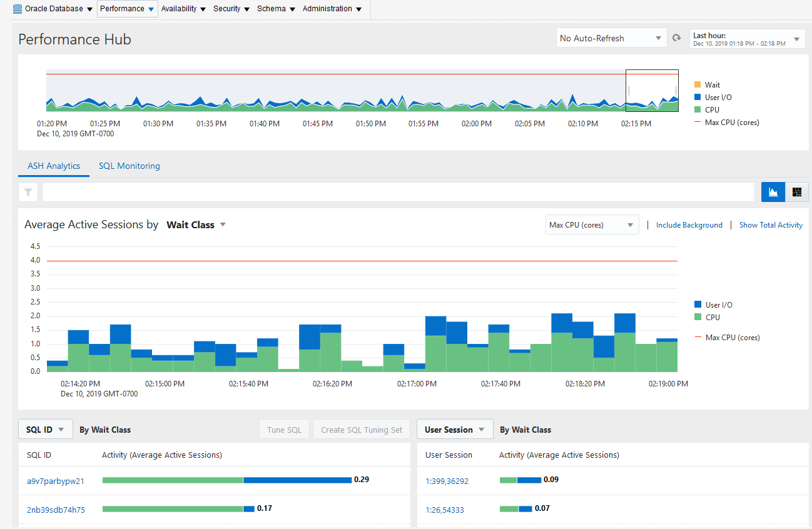Expand the Wait Class dimension dropdown
This screenshot has width=812, height=529.
click(196, 225)
